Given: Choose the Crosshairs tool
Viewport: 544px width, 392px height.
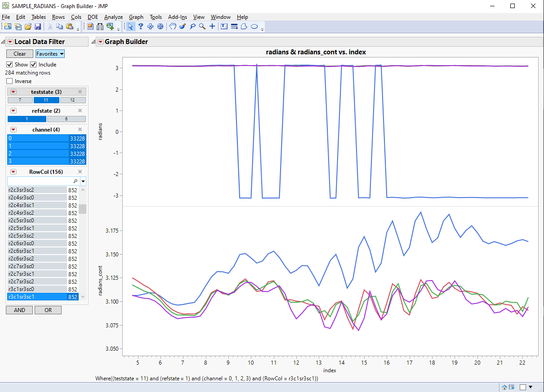Looking at the screenshot, I should 212,26.
